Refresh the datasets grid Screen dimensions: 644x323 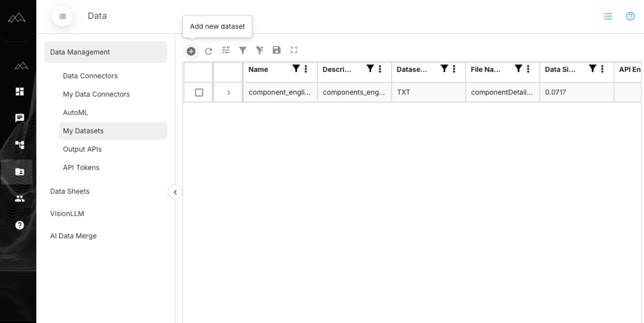click(208, 51)
